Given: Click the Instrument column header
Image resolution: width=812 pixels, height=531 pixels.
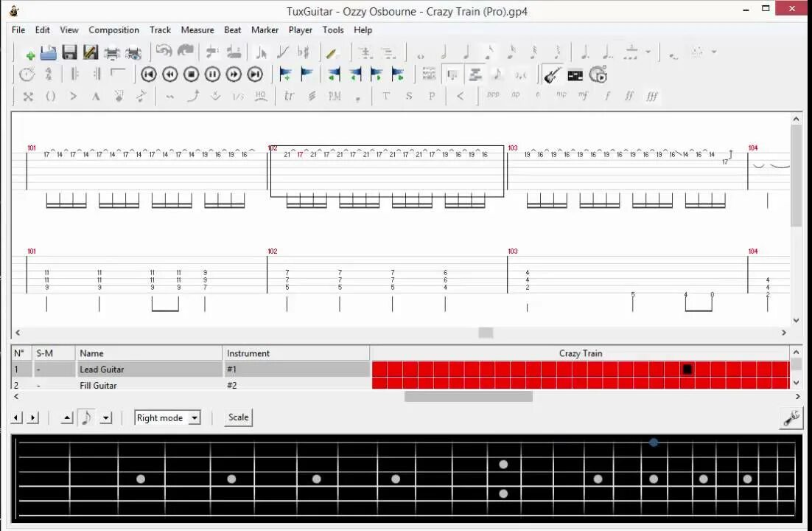Looking at the screenshot, I should tap(296, 353).
